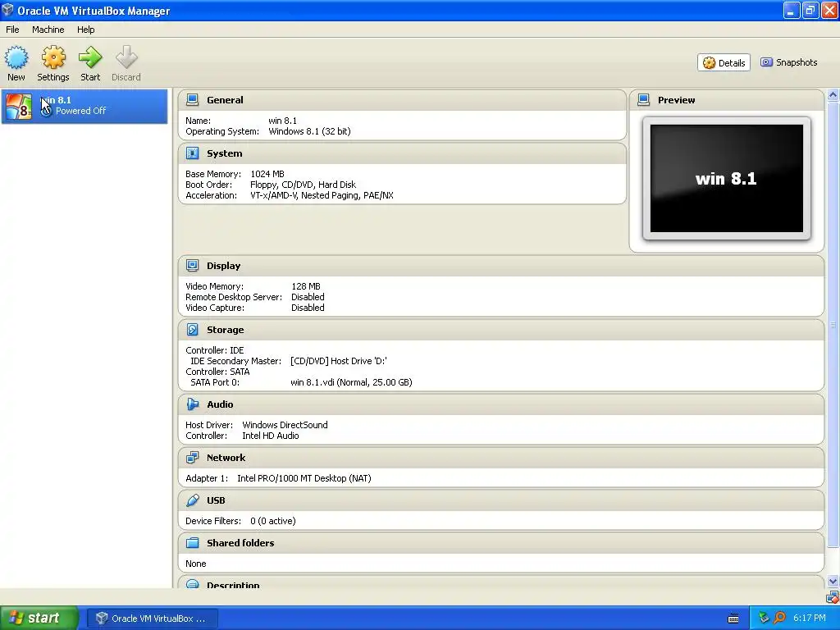
Task: Click the 6:17 PM clock
Action: point(810,618)
